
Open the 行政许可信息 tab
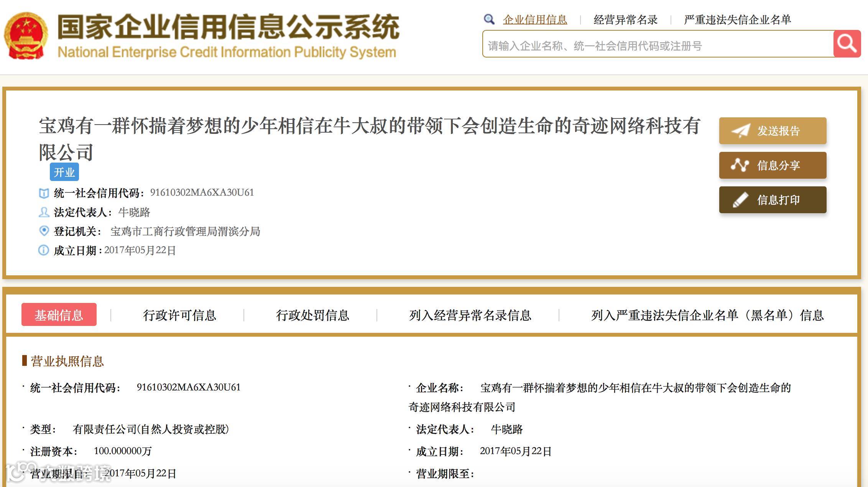179,315
